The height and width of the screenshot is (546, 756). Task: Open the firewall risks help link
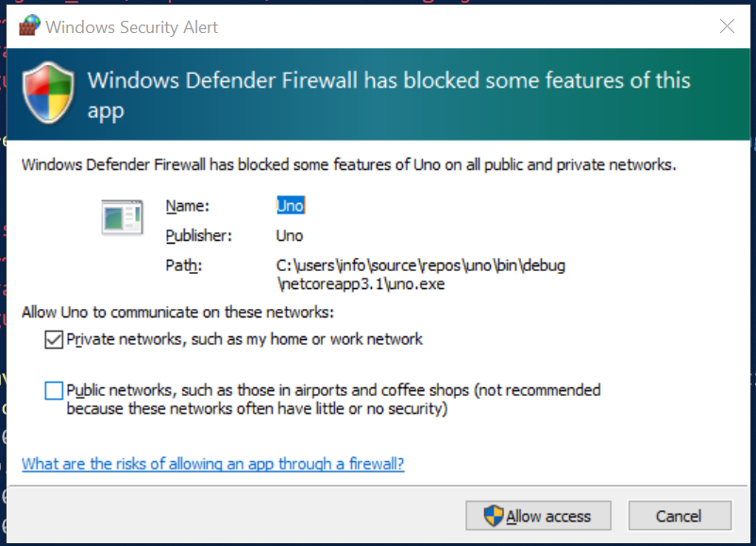click(212, 464)
